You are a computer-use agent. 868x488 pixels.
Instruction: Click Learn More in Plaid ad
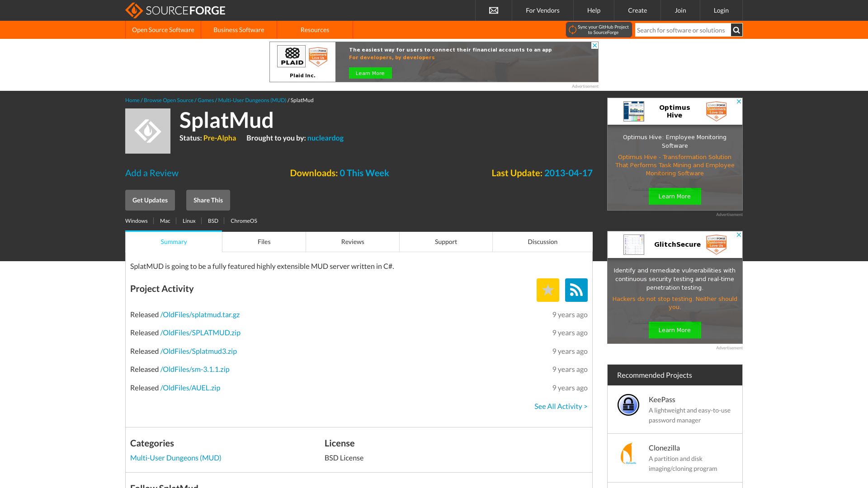pos(370,73)
